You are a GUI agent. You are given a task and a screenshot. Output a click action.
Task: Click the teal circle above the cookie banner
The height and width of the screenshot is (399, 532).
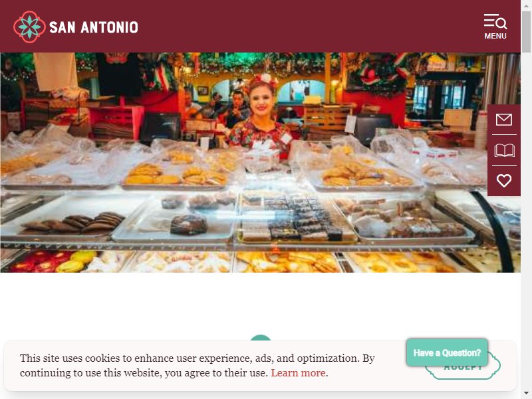coord(261,337)
